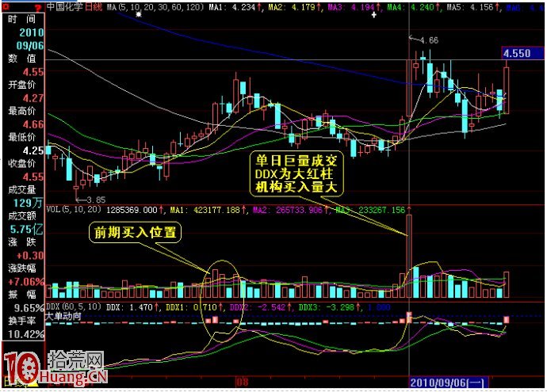547x392 pixels.
Task: Click the change percent +7.06%
Action: click(26, 282)
